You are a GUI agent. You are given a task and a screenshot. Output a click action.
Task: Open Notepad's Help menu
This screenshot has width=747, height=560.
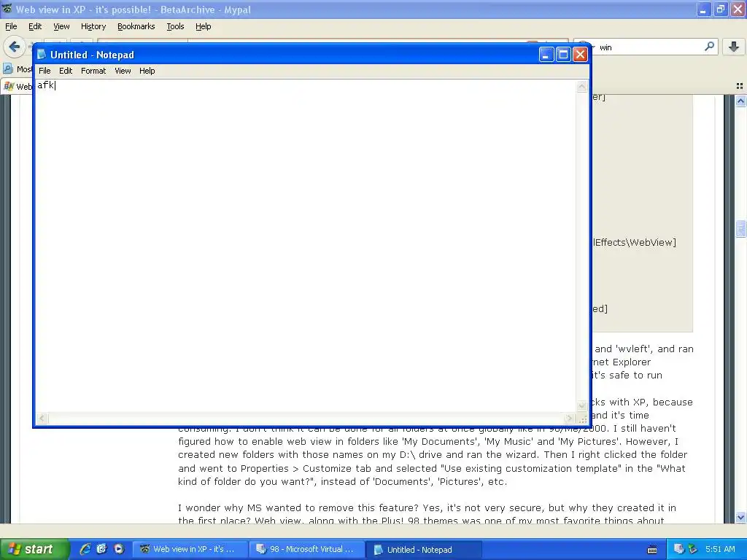[147, 71]
